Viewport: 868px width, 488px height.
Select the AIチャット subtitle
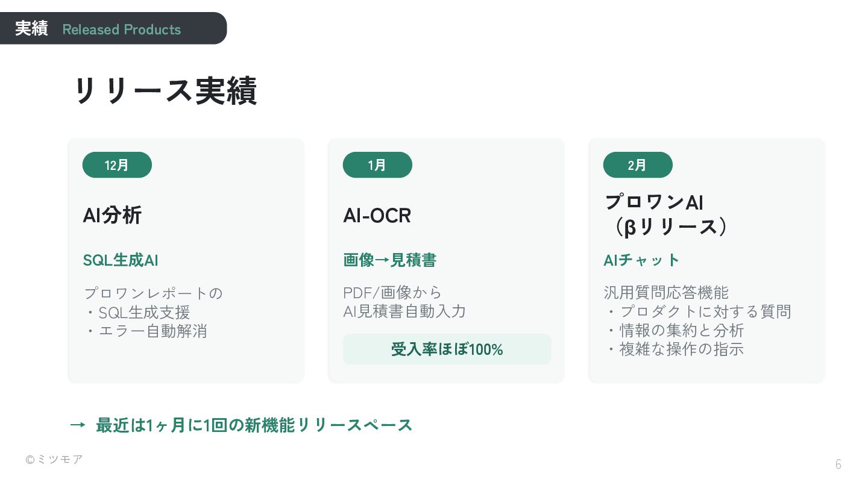click(x=641, y=260)
